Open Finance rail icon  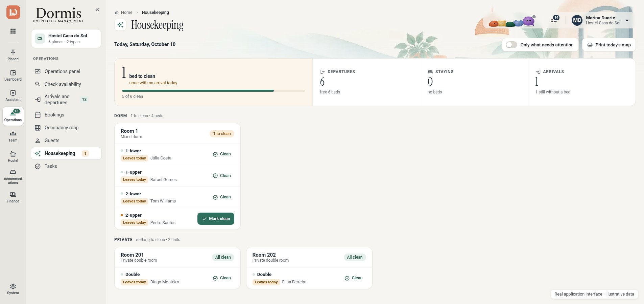(x=13, y=197)
